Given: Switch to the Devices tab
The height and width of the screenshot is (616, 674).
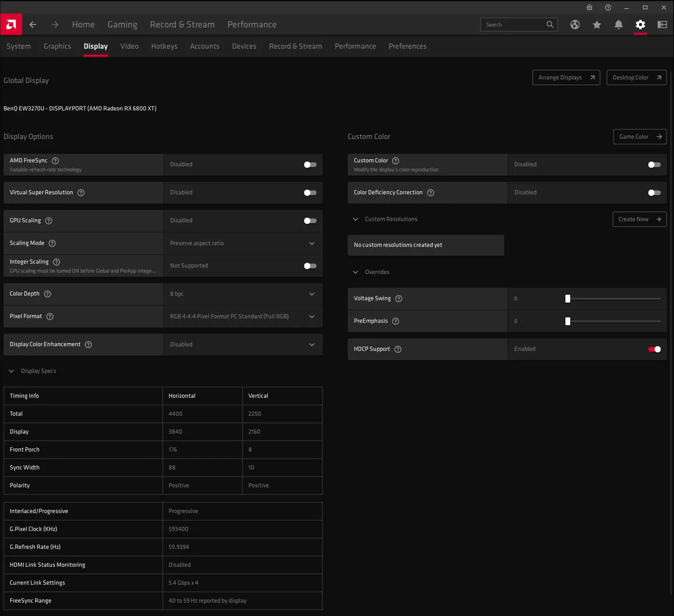Looking at the screenshot, I should (x=244, y=46).
